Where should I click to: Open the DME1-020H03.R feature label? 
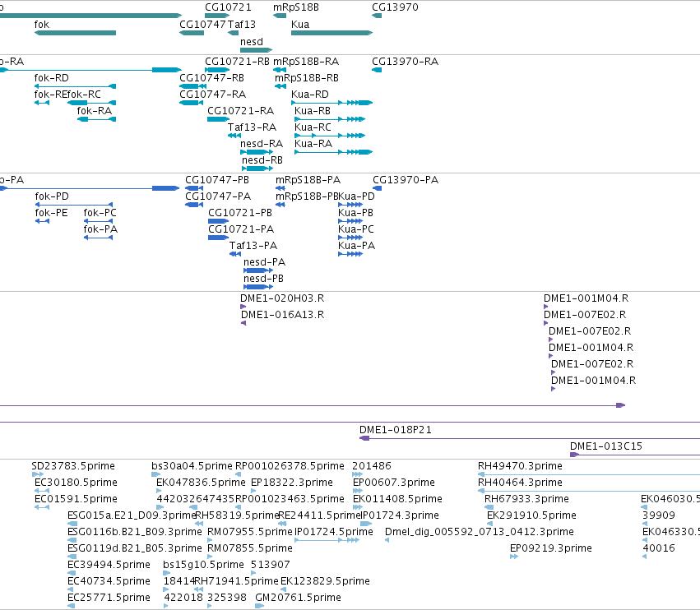click(282, 299)
